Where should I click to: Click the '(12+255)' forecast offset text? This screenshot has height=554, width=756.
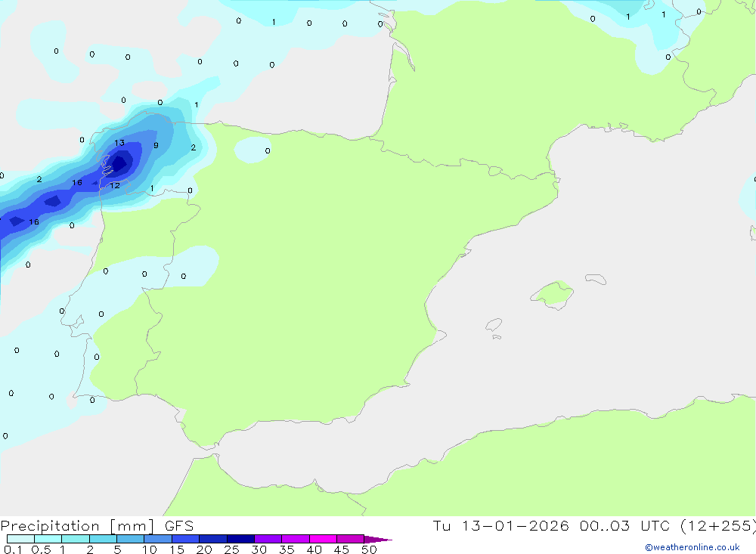(x=718, y=526)
